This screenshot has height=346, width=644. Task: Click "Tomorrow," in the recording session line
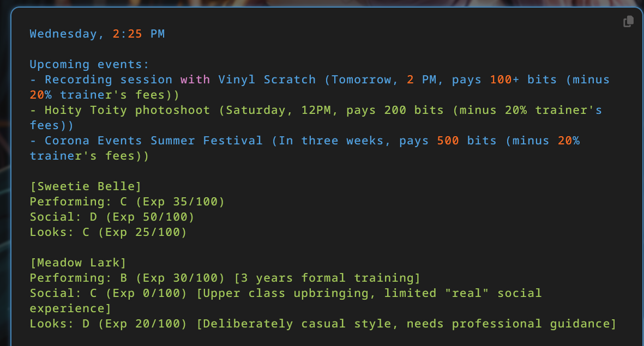click(365, 80)
